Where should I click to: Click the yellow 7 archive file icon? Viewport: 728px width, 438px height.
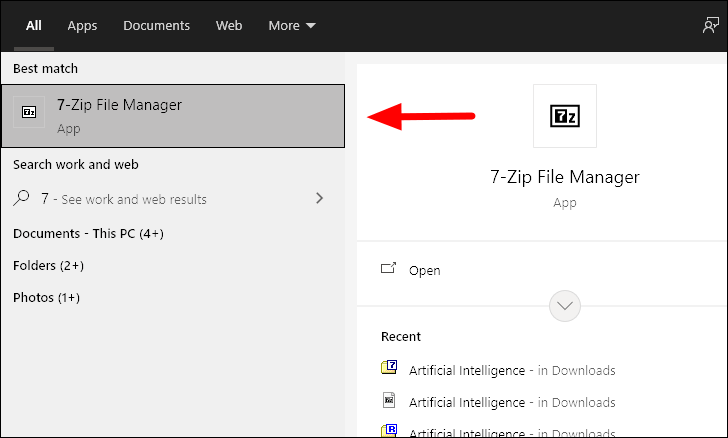(389, 367)
